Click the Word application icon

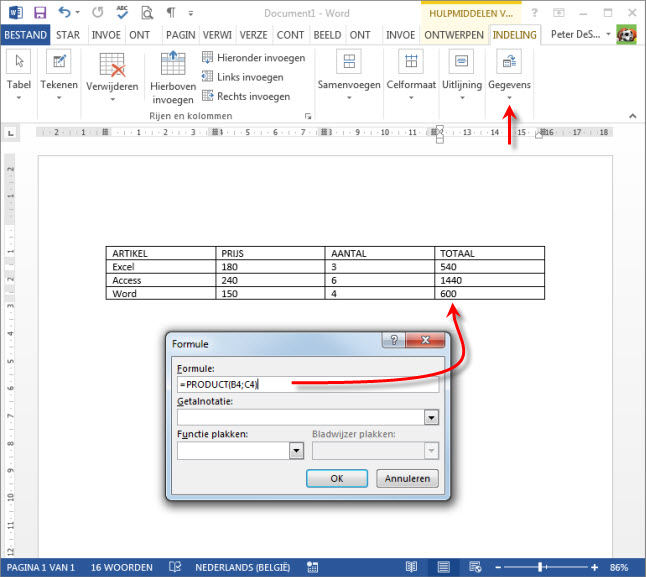(16, 13)
